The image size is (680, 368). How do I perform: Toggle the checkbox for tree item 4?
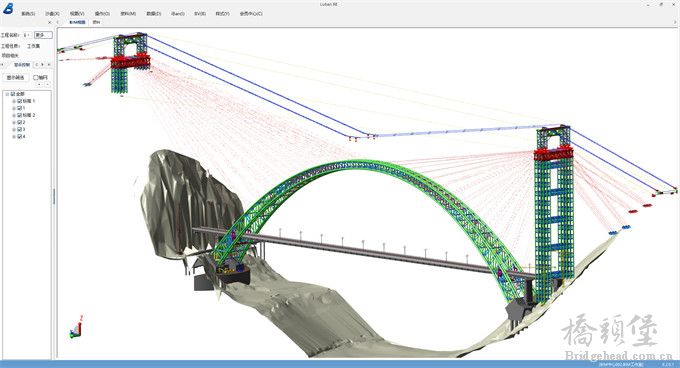(x=19, y=137)
